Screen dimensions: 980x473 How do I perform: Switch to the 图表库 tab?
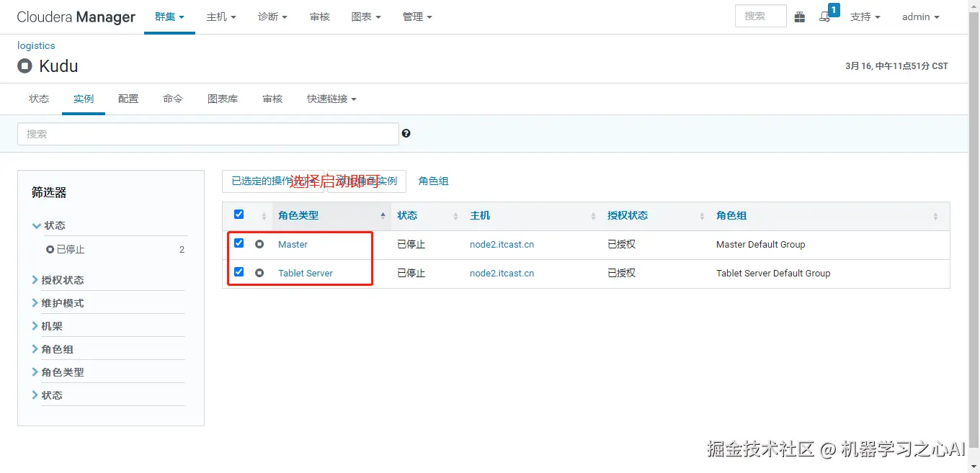coord(223,99)
